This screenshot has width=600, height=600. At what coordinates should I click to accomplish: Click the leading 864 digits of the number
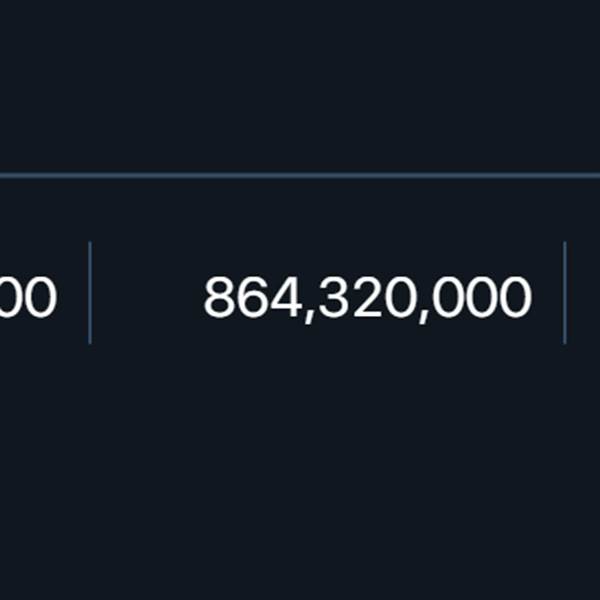click(251, 297)
